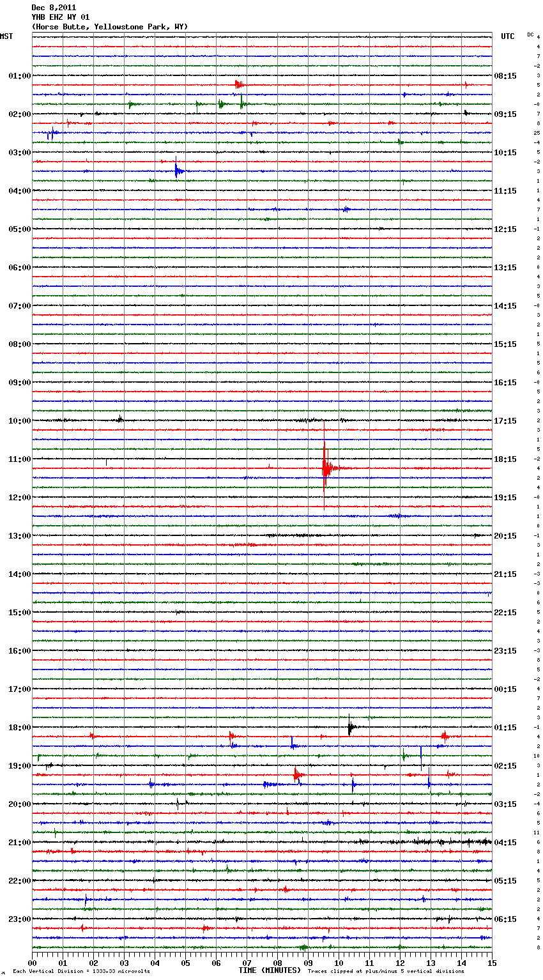Click the '03' minute tick on the bottom axis
The height and width of the screenshot is (980, 543).
pyautogui.click(x=124, y=963)
